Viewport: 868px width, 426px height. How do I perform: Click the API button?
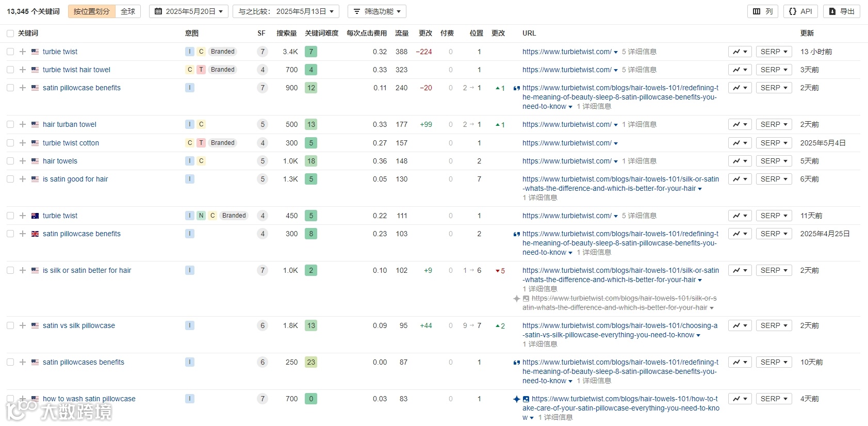click(x=800, y=11)
